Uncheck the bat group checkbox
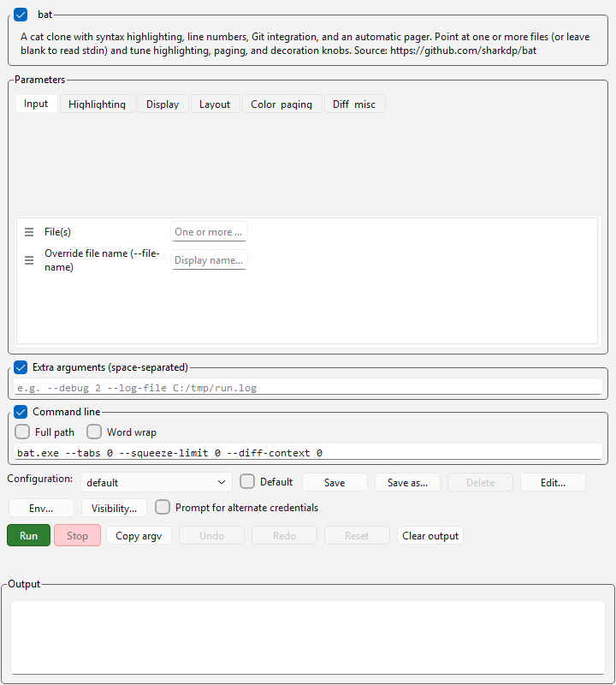 pyautogui.click(x=21, y=15)
